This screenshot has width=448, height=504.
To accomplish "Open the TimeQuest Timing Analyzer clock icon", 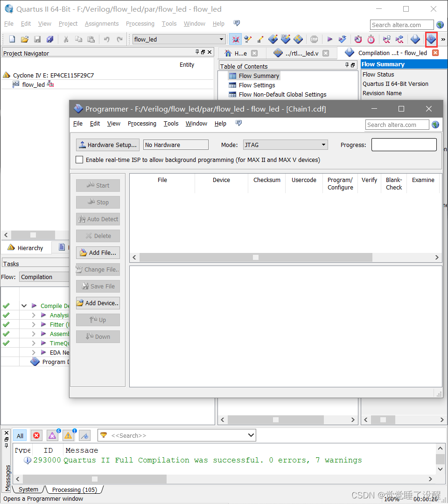I will click(x=358, y=39).
